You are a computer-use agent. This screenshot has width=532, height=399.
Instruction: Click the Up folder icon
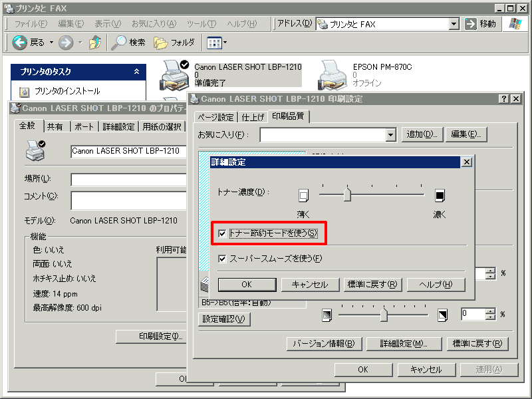pyautogui.click(x=95, y=43)
